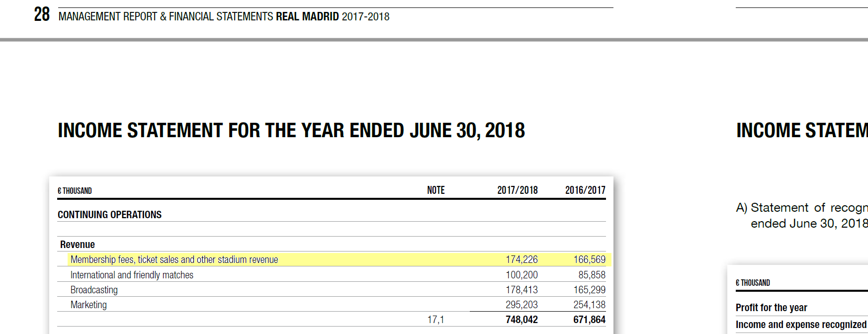Click the 'Broadcasting' row label
The height and width of the screenshot is (334, 868).
94,290
